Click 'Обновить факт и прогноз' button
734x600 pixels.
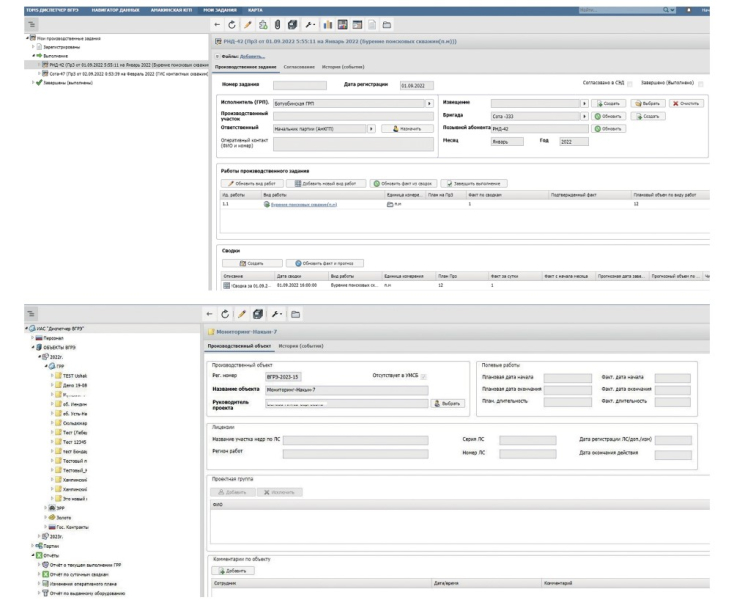click(x=324, y=263)
